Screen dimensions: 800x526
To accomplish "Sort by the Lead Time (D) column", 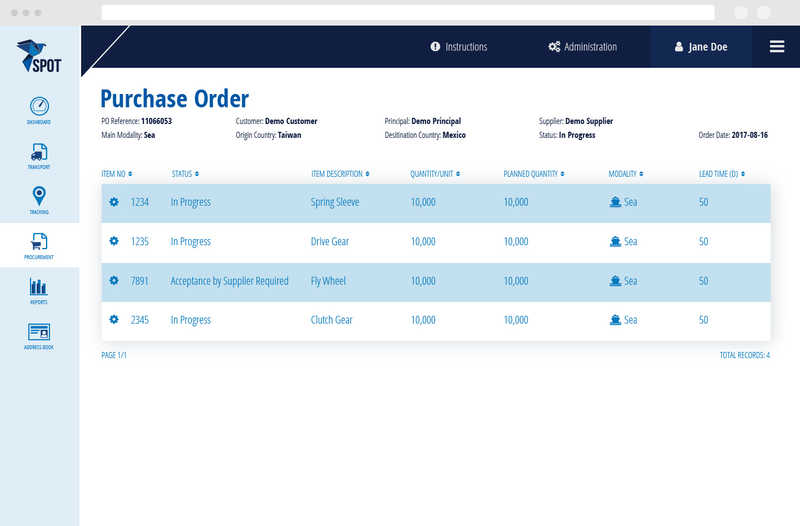I will coord(721,174).
